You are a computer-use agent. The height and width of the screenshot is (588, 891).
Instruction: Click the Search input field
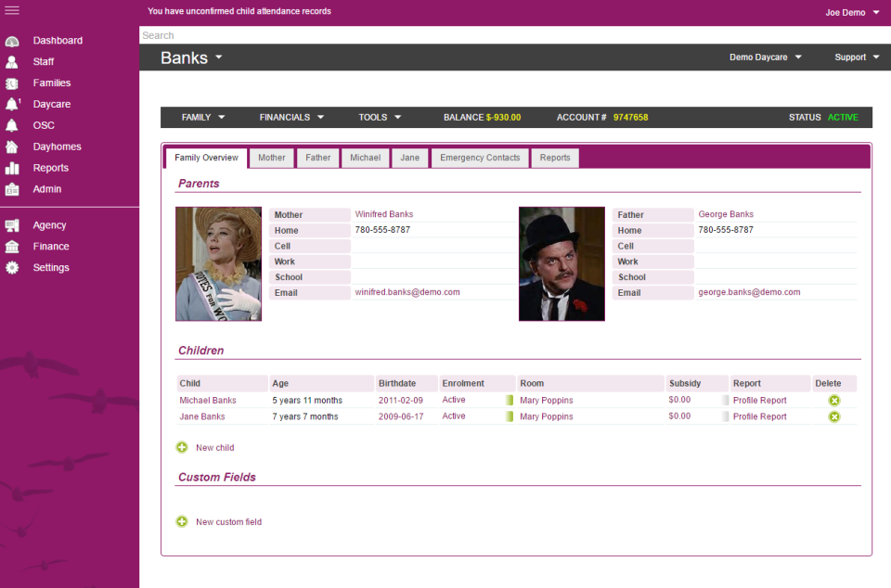pyautogui.click(x=515, y=35)
